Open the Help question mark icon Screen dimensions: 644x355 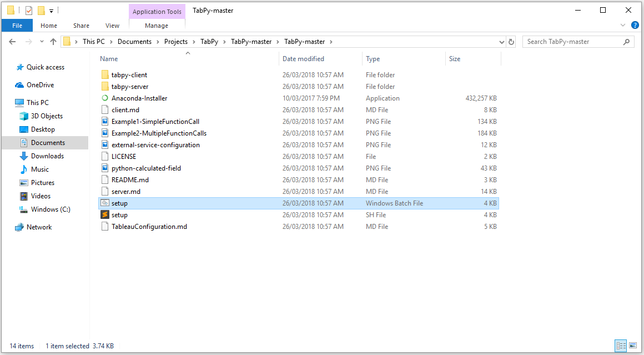click(x=635, y=26)
